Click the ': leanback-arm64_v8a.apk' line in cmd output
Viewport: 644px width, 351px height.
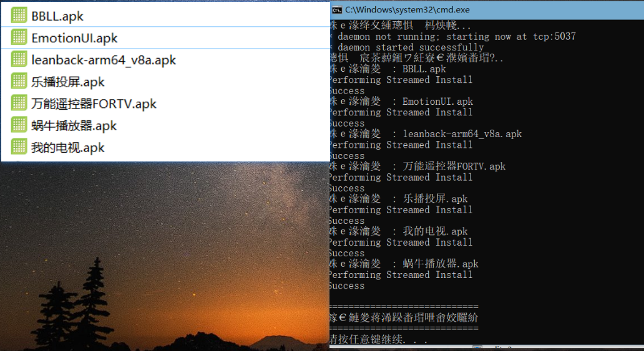(x=426, y=134)
